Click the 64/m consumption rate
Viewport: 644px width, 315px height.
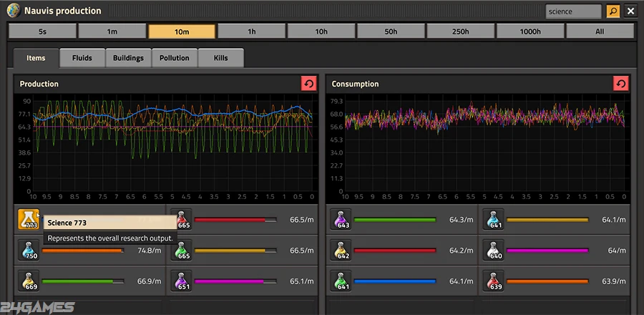tap(617, 251)
